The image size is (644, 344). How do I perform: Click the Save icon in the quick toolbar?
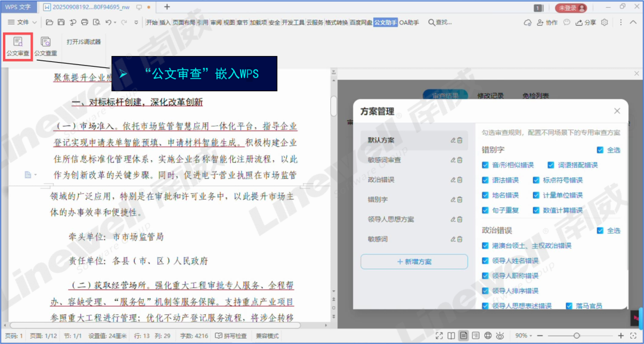click(61, 21)
